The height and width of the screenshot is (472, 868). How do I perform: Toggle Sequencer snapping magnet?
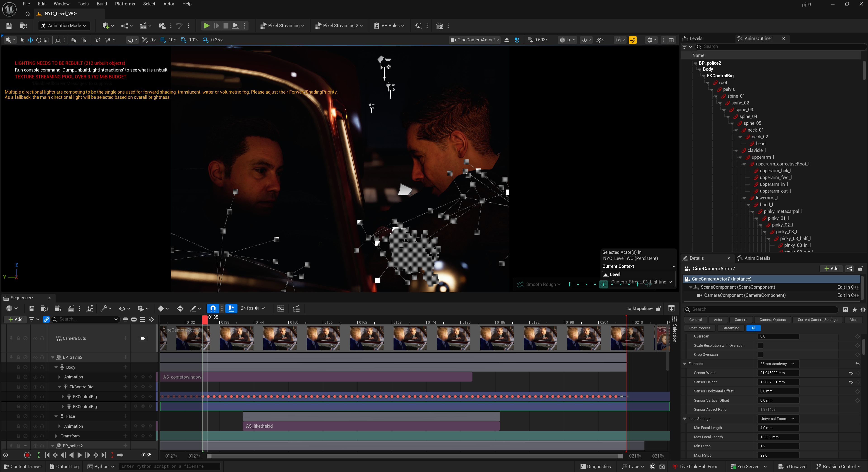pyautogui.click(x=213, y=308)
